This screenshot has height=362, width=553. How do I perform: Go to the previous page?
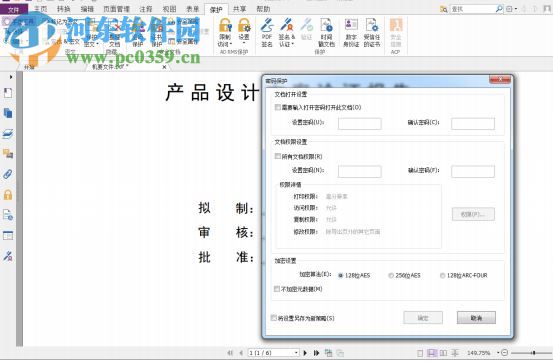click(x=241, y=352)
